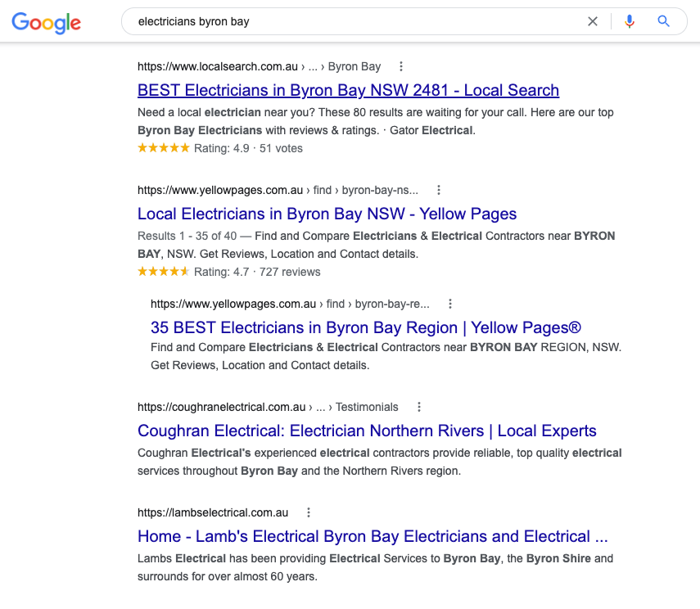This screenshot has height=609, width=700.
Task: Click the https://coughranelectrical.com.au Testimonials URL
Action: pyautogui.click(x=268, y=407)
